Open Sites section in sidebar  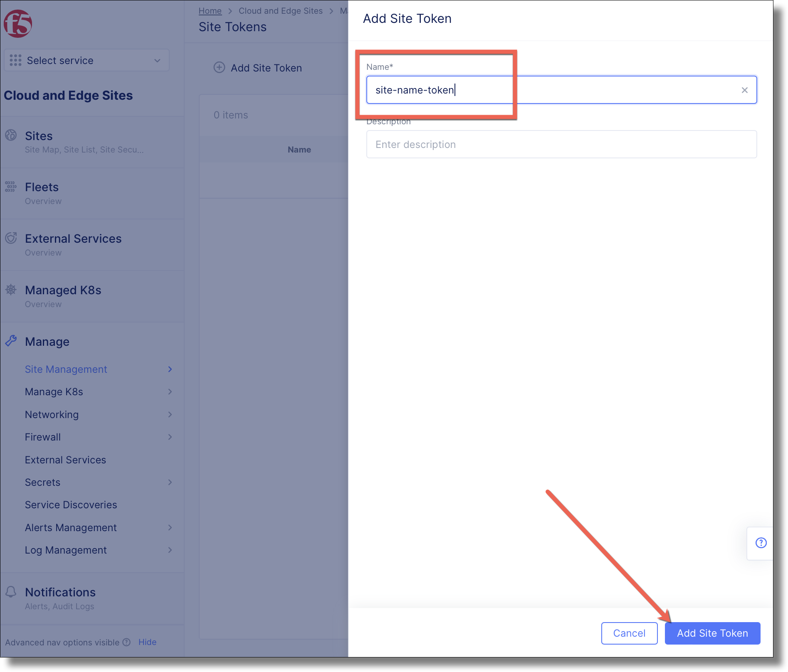[39, 136]
